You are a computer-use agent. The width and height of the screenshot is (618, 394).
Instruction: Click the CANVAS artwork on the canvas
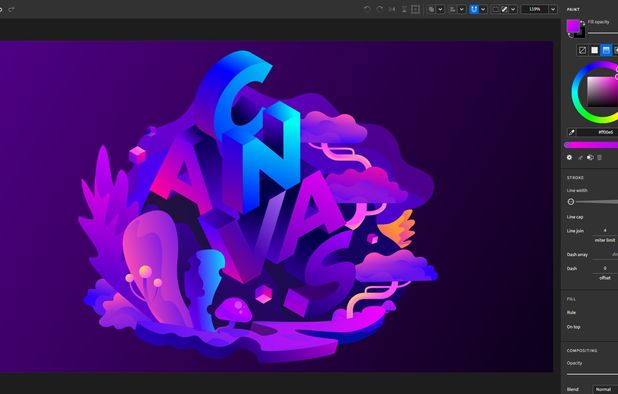tap(258, 207)
